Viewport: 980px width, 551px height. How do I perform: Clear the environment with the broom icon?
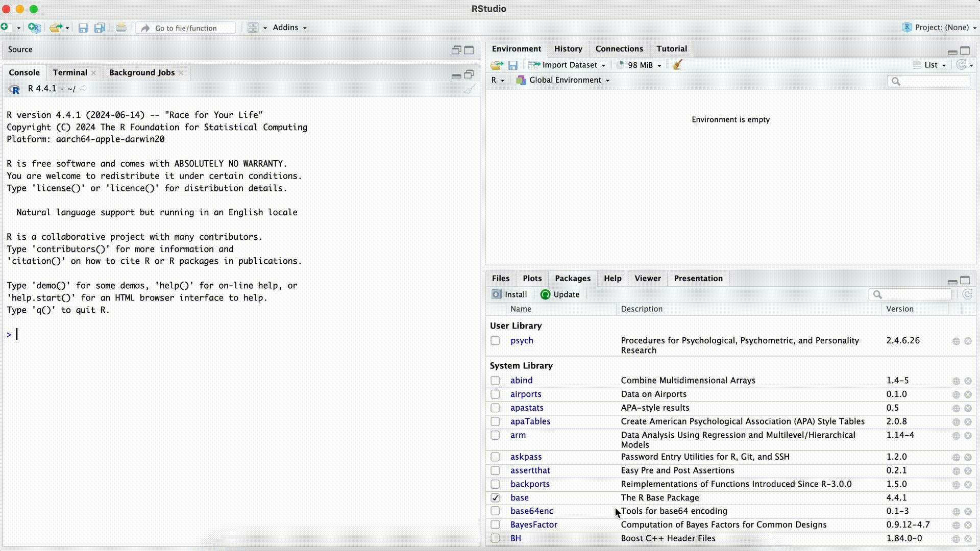point(677,65)
